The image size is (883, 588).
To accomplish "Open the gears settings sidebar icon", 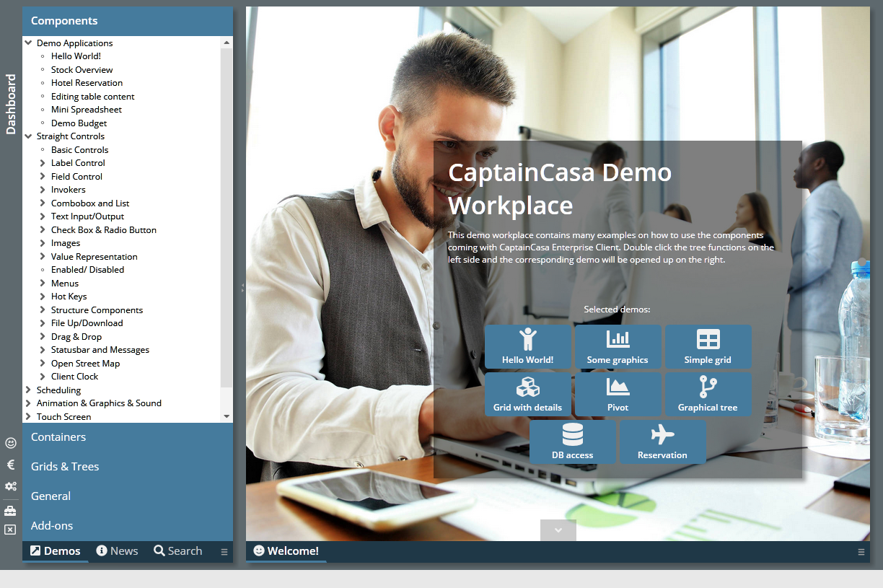I will 10,486.
